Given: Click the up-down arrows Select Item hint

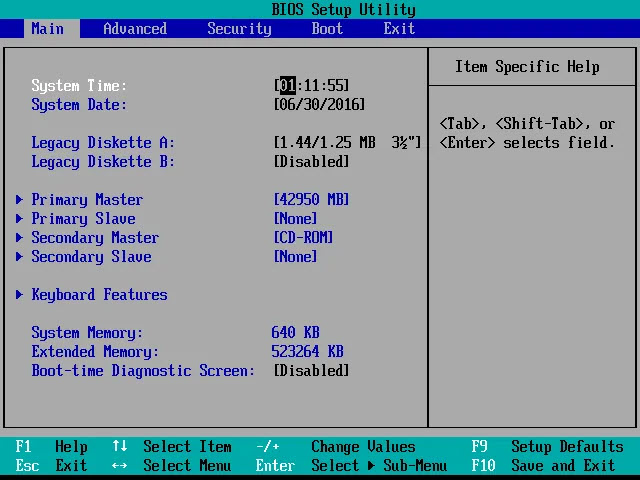Looking at the screenshot, I should [x=172, y=447].
